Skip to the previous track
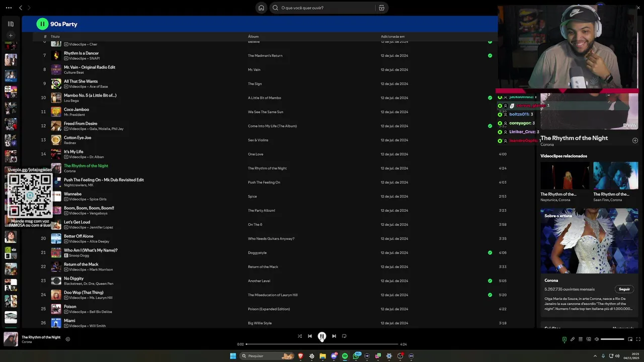644x362 pixels. pyautogui.click(x=310, y=336)
